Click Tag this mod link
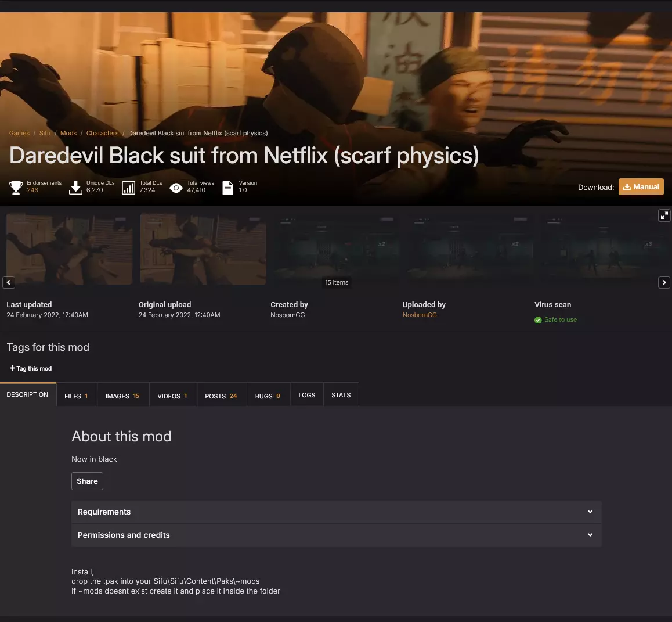This screenshot has height=622, width=672. [31, 368]
